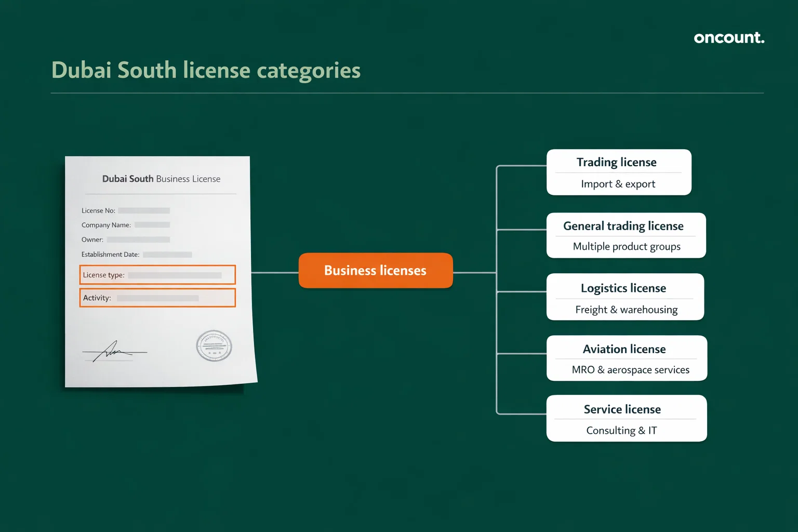This screenshot has height=532, width=798.
Task: Click the Freight & warehousing label
Action: pyautogui.click(x=626, y=309)
